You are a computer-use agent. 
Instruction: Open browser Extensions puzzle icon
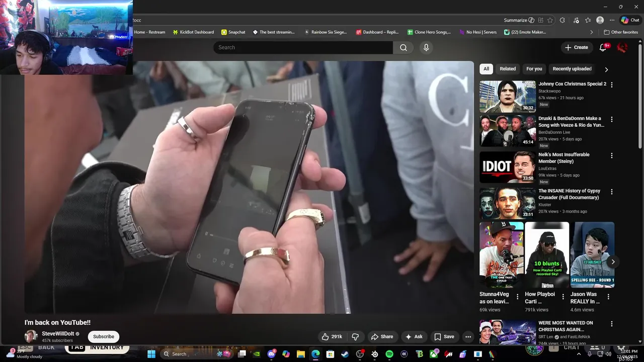click(x=562, y=20)
